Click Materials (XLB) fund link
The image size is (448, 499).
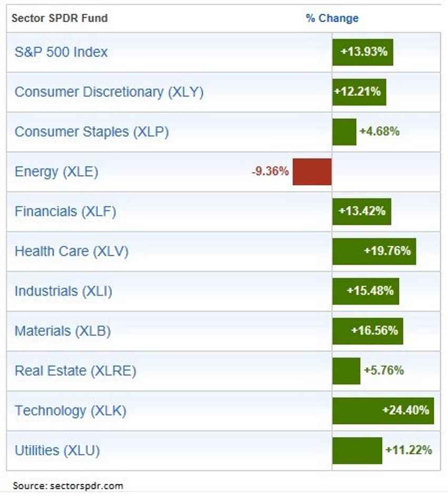pyautogui.click(x=63, y=331)
